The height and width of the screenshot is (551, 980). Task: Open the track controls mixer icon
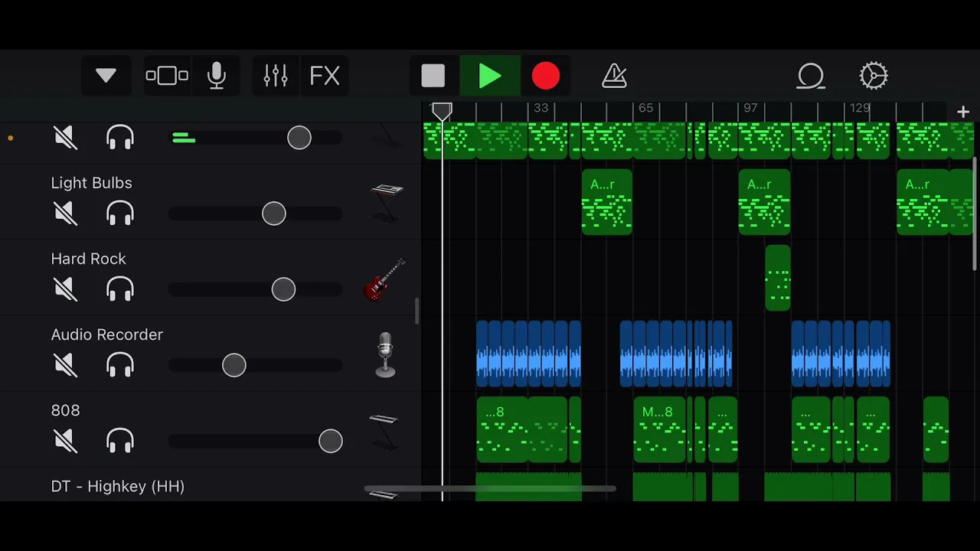pos(276,76)
